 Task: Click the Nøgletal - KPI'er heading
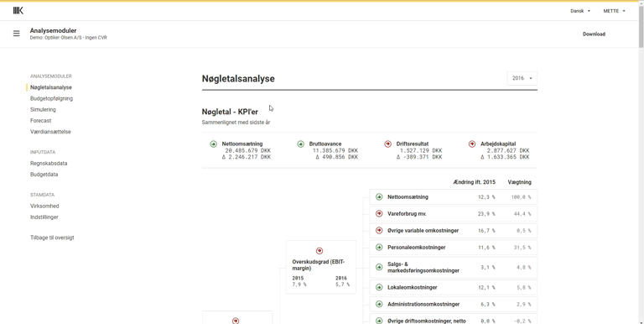click(230, 112)
